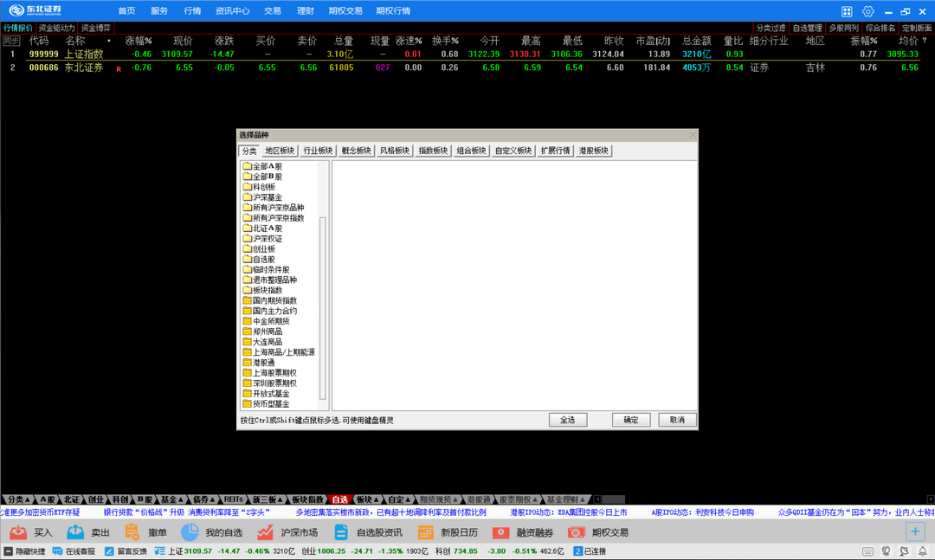Switch to the 行业板块 tab
This screenshot has height=560, width=935.
(x=318, y=151)
